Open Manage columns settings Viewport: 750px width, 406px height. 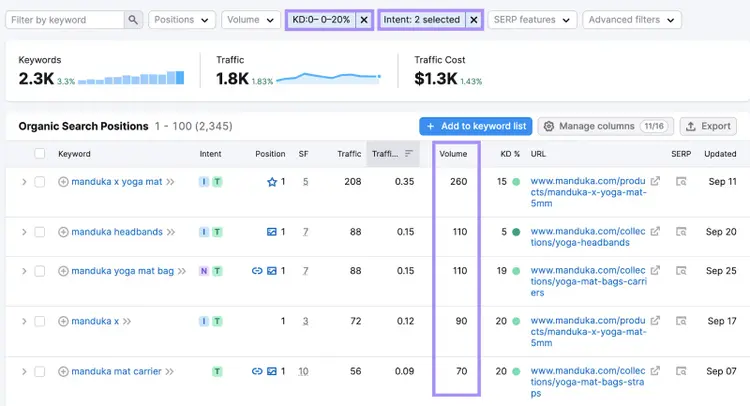click(606, 126)
